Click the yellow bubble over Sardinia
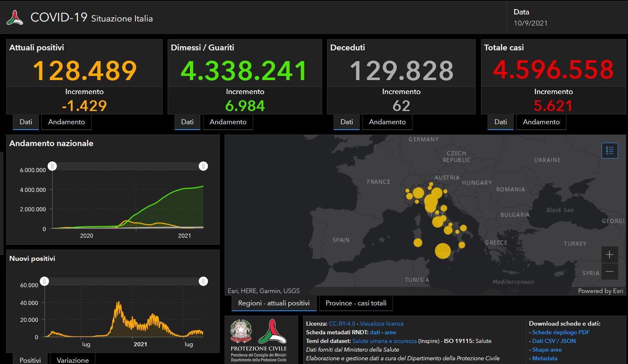This screenshot has width=628, height=364. tap(418, 243)
